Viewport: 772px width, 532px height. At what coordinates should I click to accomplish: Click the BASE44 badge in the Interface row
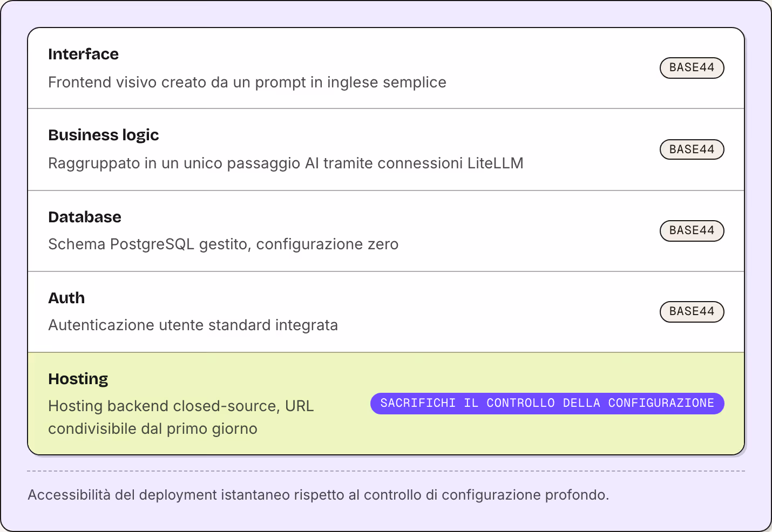tap(692, 68)
